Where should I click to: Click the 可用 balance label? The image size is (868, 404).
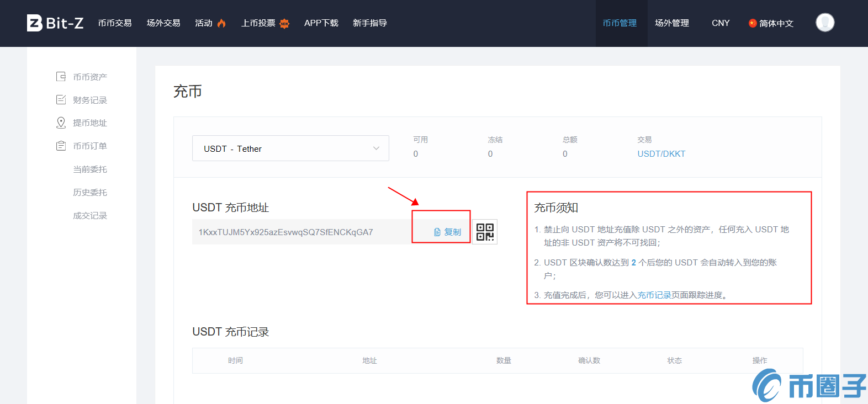[420, 140]
